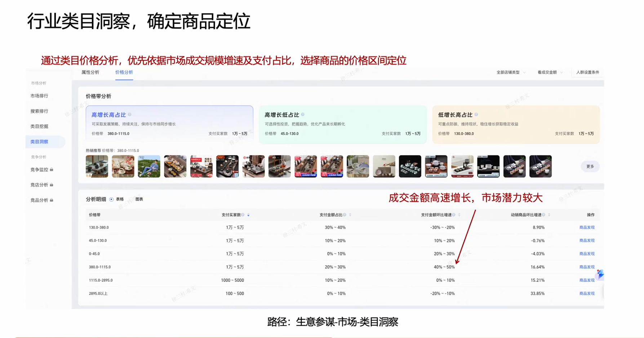644x338 pixels.
Task: Click the 更多 button after product thumbnails
Action: [x=590, y=166]
